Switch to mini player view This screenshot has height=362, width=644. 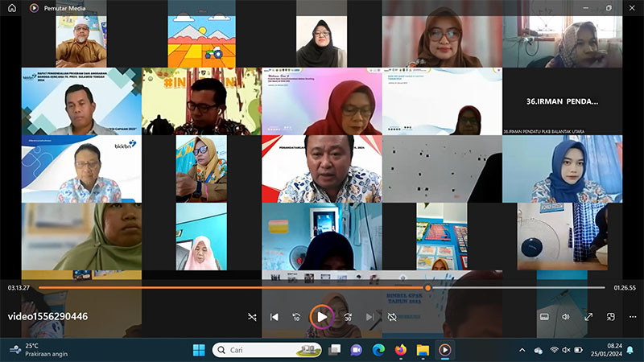(611, 317)
